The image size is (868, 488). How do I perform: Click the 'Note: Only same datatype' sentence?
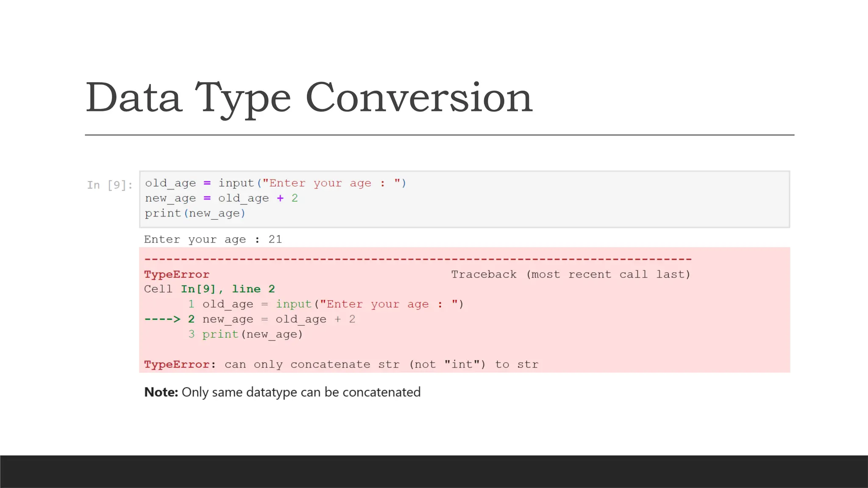click(282, 392)
